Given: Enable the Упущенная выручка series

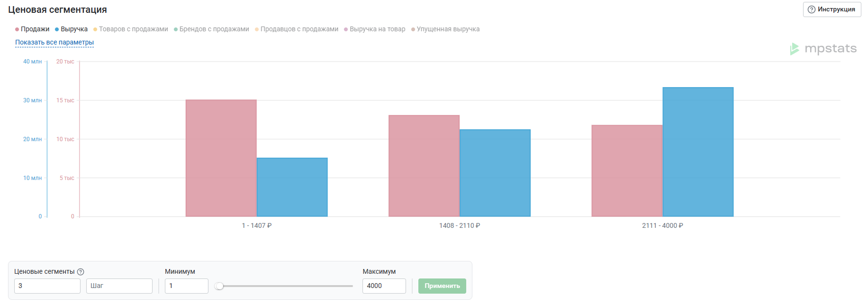Looking at the screenshot, I should (445, 29).
